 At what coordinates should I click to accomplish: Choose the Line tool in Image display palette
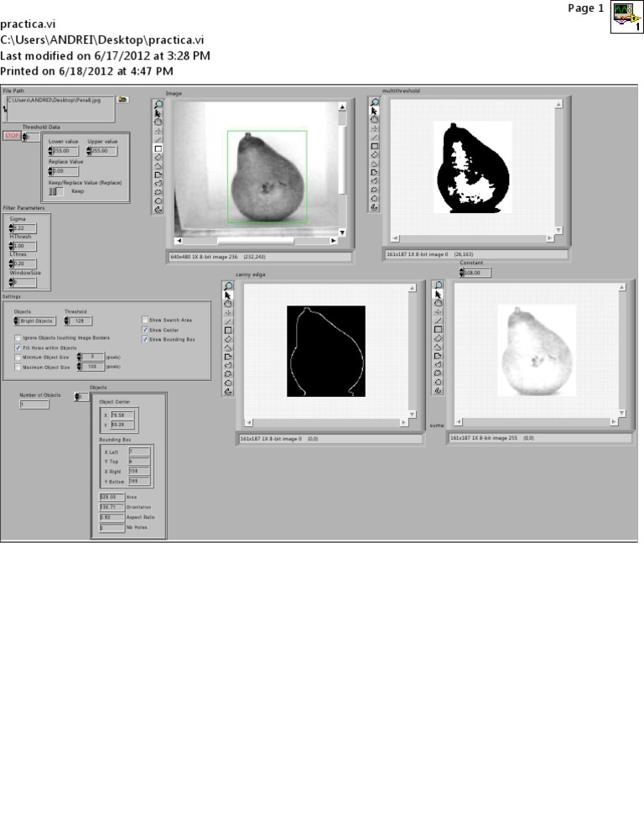[x=158, y=139]
